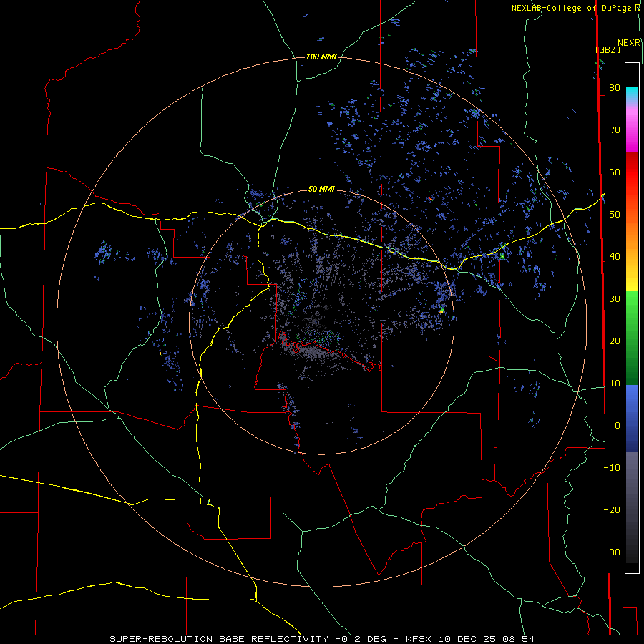
Task: Click the "10" value on the dBZ scale
Action: 615,384
